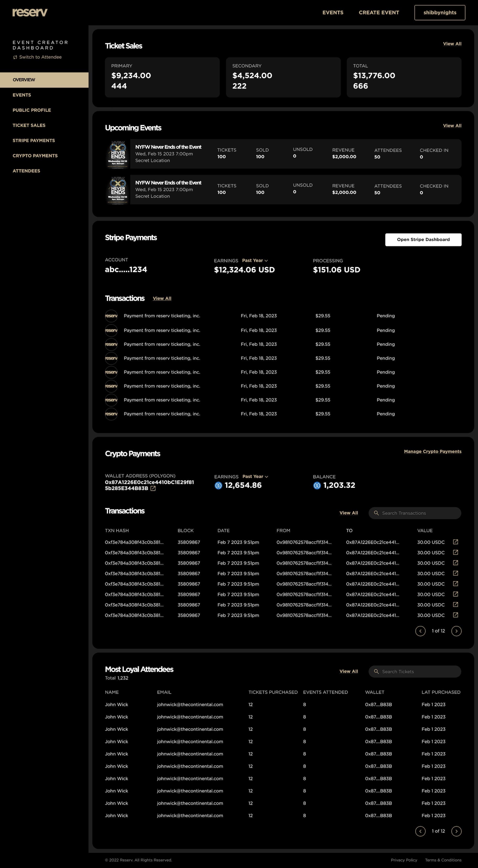Click Switch to Attendee swap icon
The height and width of the screenshot is (868, 478).
coord(15,57)
